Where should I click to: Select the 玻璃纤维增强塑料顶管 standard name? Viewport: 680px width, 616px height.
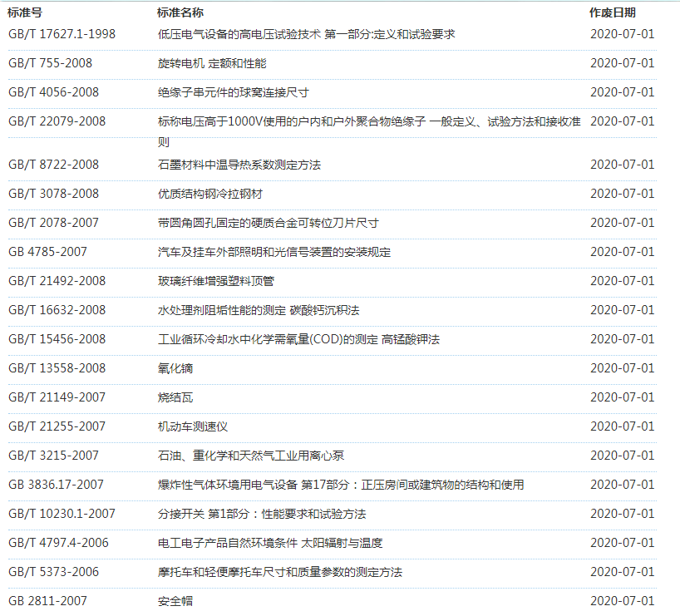point(216,281)
